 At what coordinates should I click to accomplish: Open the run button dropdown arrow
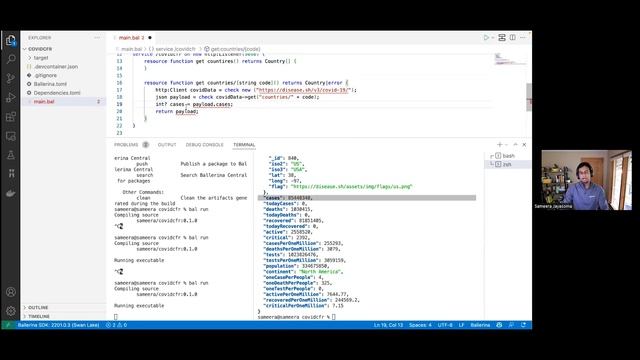point(493,38)
